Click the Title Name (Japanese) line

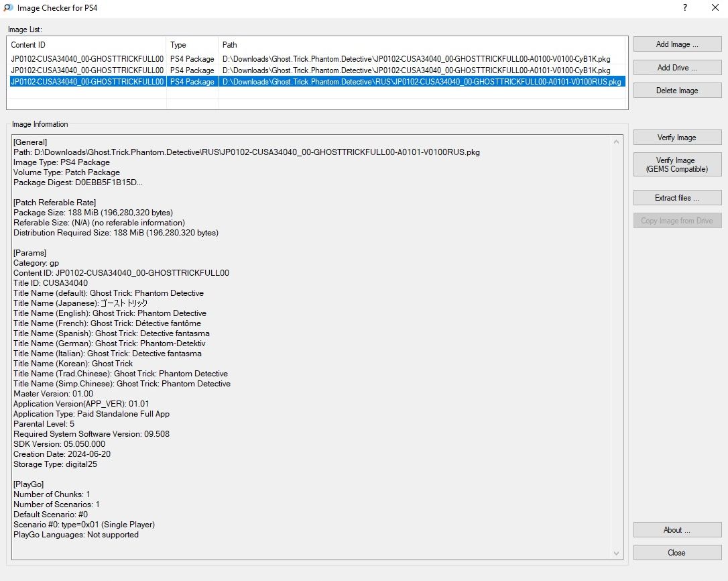coord(80,303)
